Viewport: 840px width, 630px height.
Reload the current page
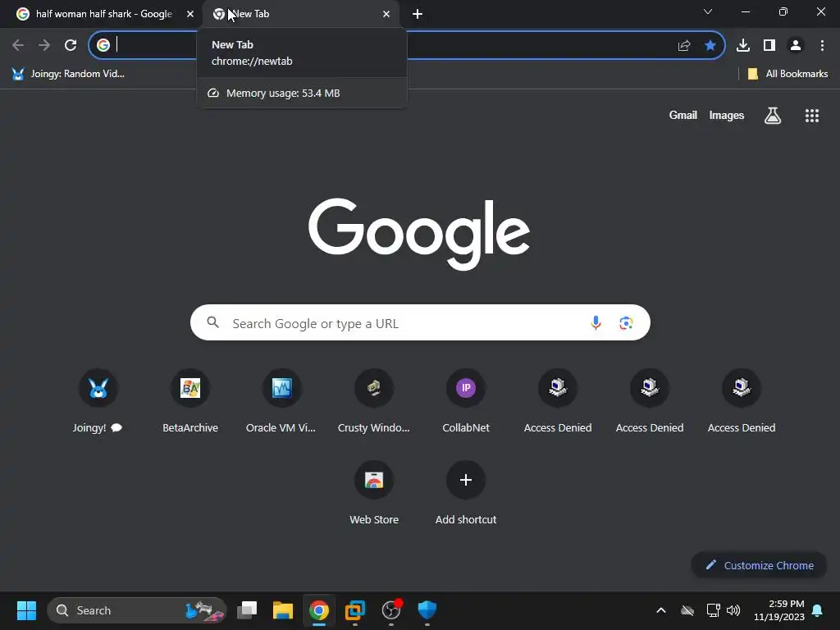71,45
